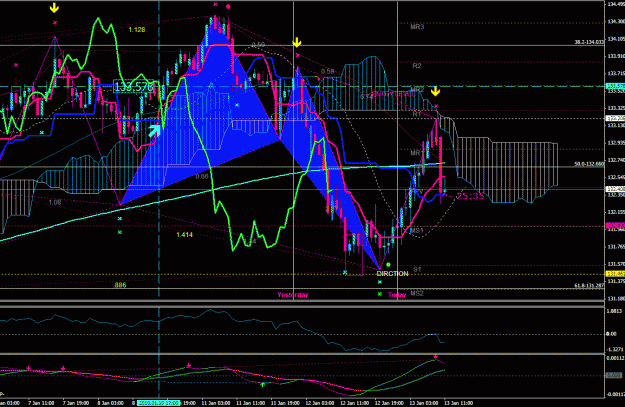Click the MS1 pivot label
Viewport: 625px width, 407px height.
tap(417, 231)
